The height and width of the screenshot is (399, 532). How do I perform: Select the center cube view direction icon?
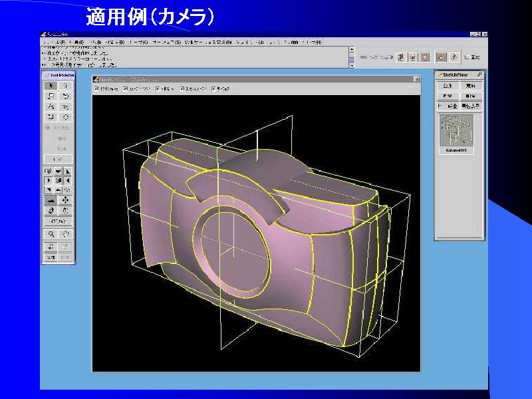[x=59, y=180]
